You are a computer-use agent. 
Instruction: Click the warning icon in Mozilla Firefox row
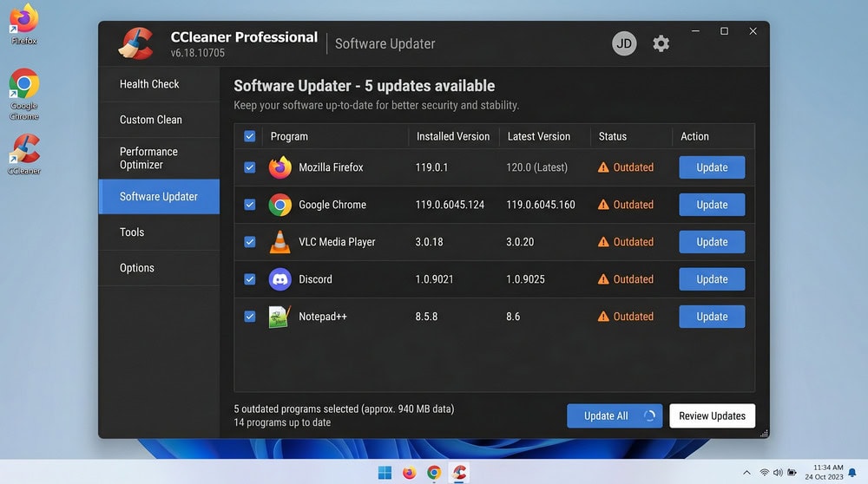[603, 167]
